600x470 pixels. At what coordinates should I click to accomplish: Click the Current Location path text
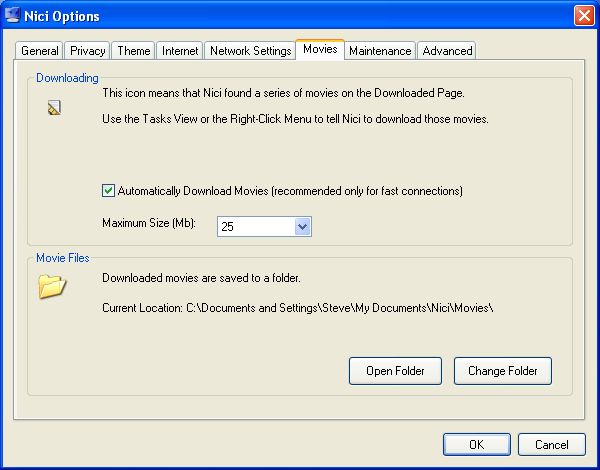(298, 308)
